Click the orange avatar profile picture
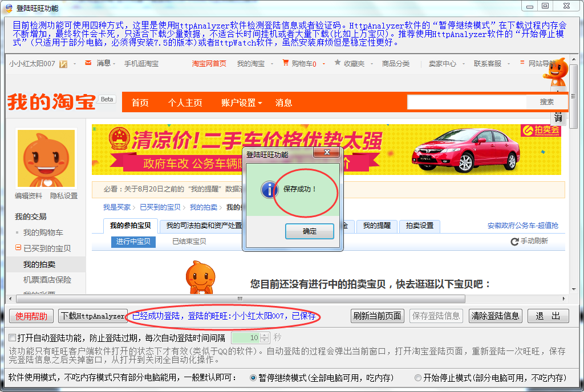This screenshot has width=584, height=392. [46, 158]
